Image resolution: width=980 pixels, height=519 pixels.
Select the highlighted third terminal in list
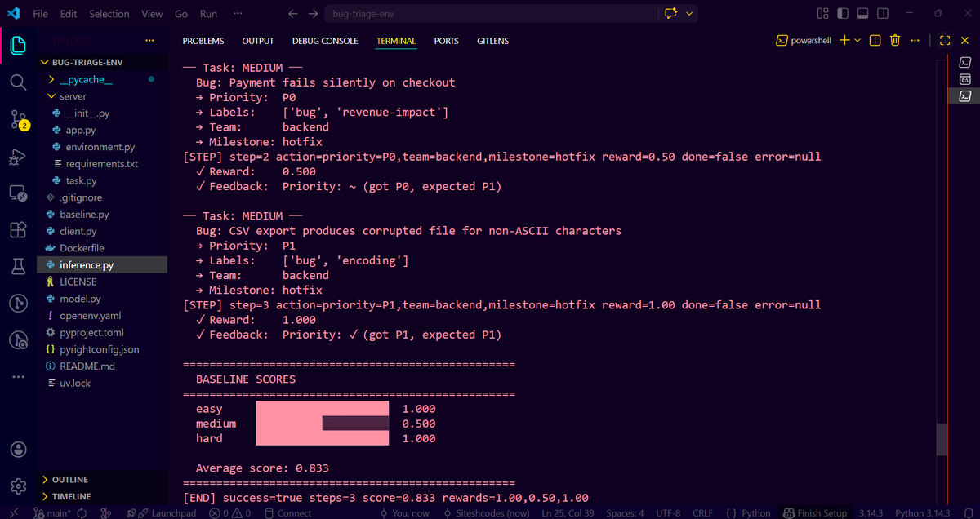point(964,96)
